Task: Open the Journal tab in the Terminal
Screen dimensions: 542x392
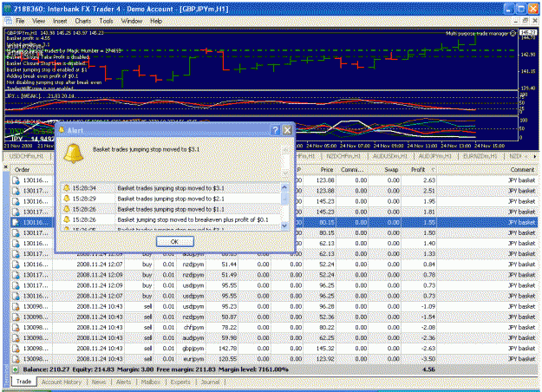Action: [x=210, y=382]
